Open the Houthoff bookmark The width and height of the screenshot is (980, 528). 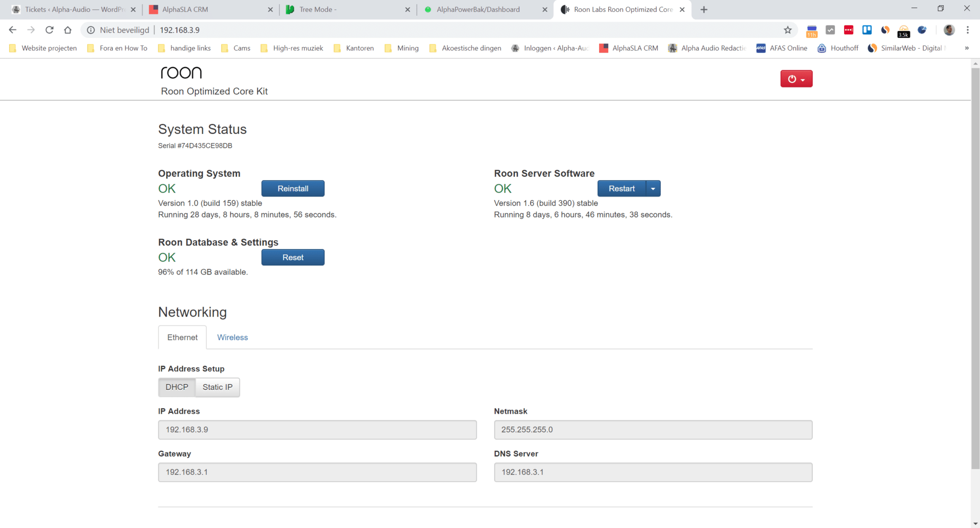[838, 48]
